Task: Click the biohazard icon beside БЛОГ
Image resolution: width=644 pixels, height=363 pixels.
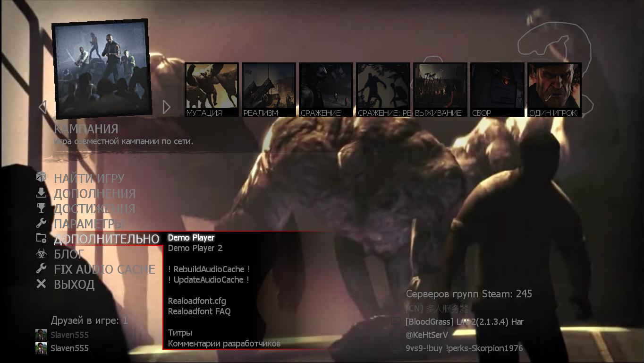Action: tap(42, 254)
